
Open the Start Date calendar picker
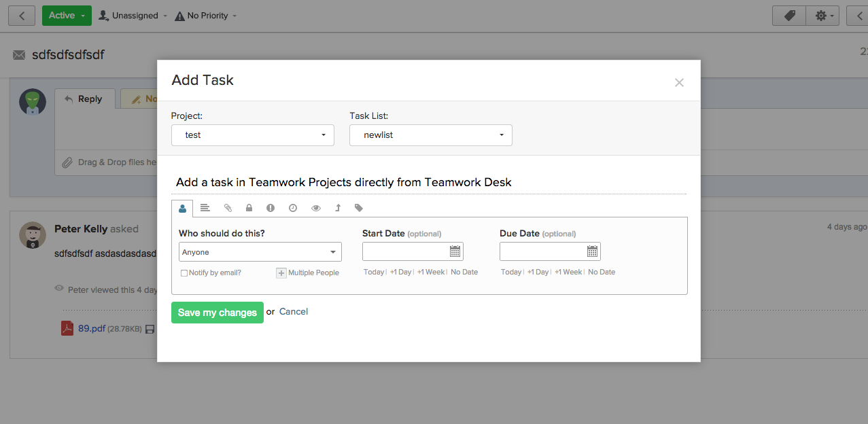[455, 251]
